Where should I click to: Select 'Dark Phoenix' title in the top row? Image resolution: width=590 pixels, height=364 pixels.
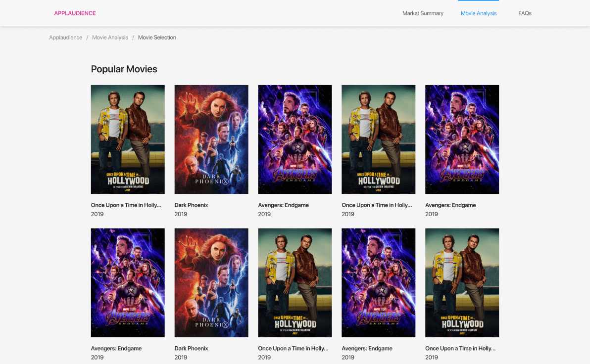click(x=191, y=205)
